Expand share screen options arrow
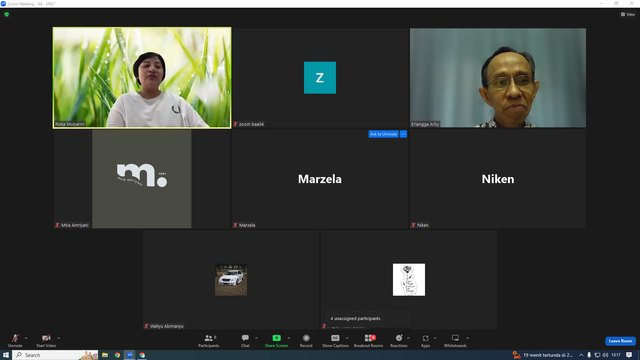This screenshot has width=640, height=360. 289,338
